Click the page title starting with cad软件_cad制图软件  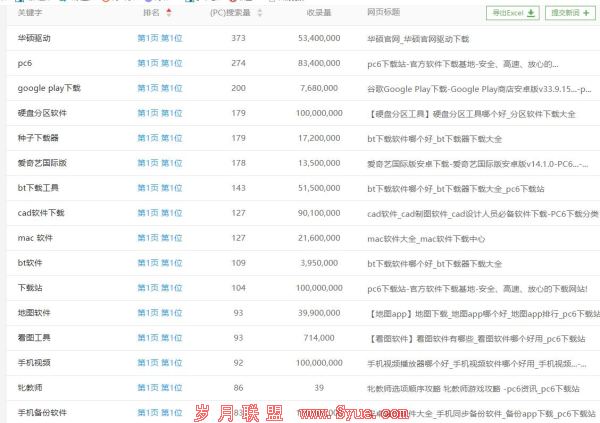click(x=483, y=214)
